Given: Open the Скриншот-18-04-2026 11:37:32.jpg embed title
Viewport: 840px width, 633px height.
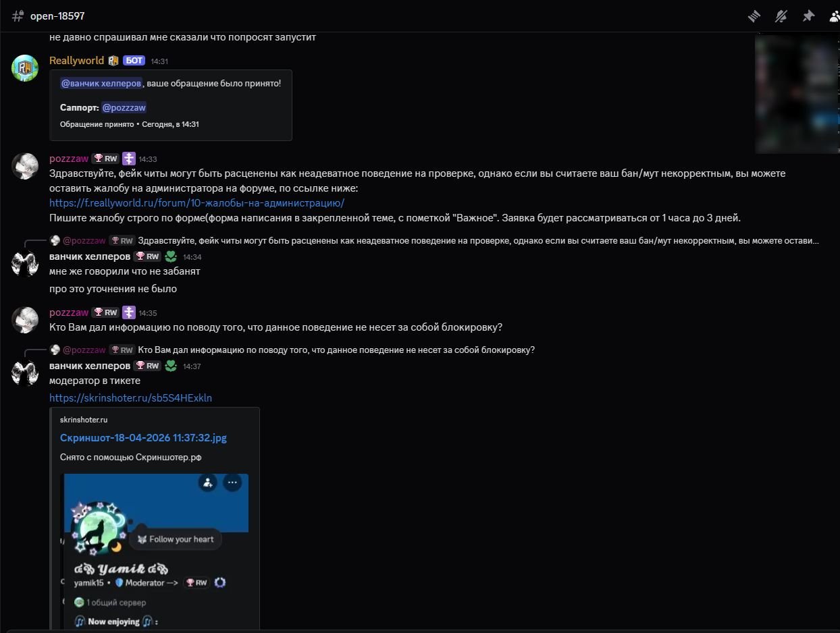Looking at the screenshot, I should coord(143,438).
